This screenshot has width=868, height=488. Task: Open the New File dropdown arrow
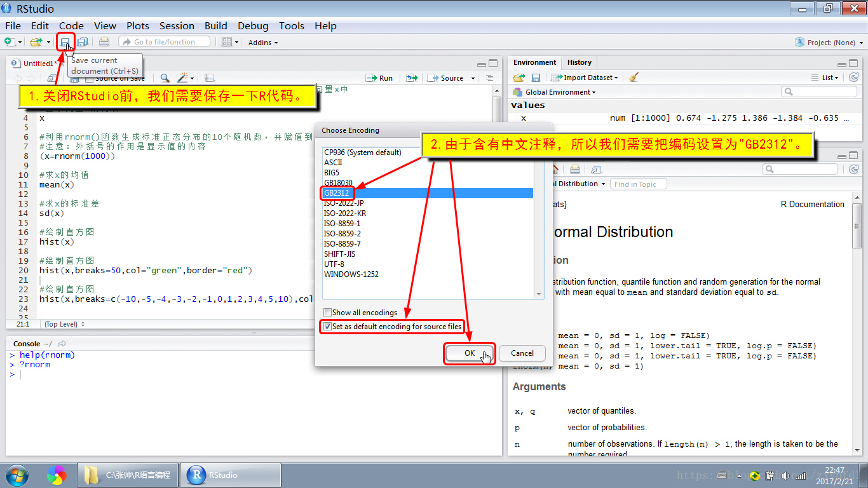pos(20,43)
